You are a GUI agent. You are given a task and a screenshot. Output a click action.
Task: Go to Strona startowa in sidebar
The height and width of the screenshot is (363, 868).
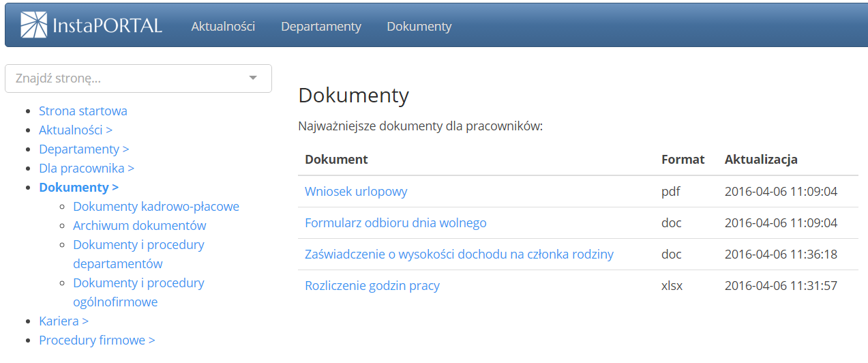tap(83, 111)
